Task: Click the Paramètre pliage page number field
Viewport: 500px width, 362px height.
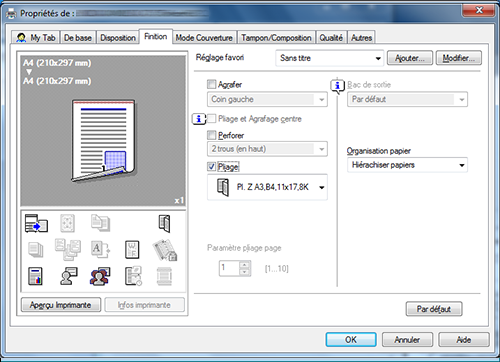Action: point(229,268)
